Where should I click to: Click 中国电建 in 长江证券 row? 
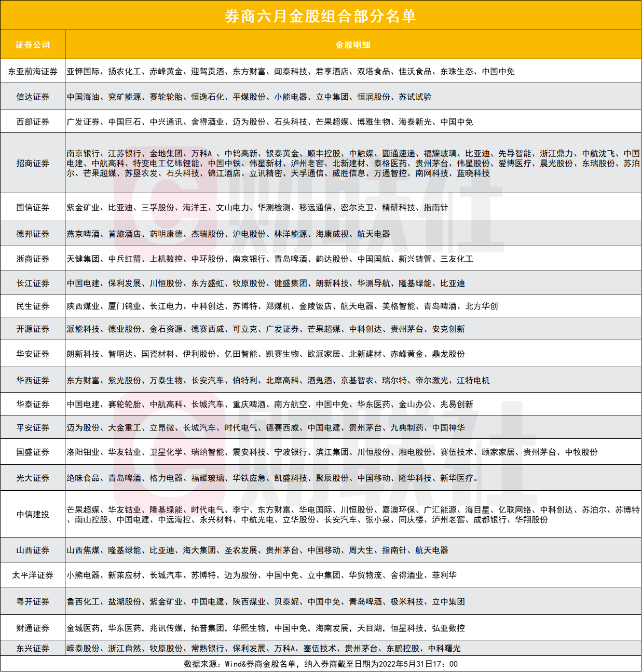tap(83, 284)
